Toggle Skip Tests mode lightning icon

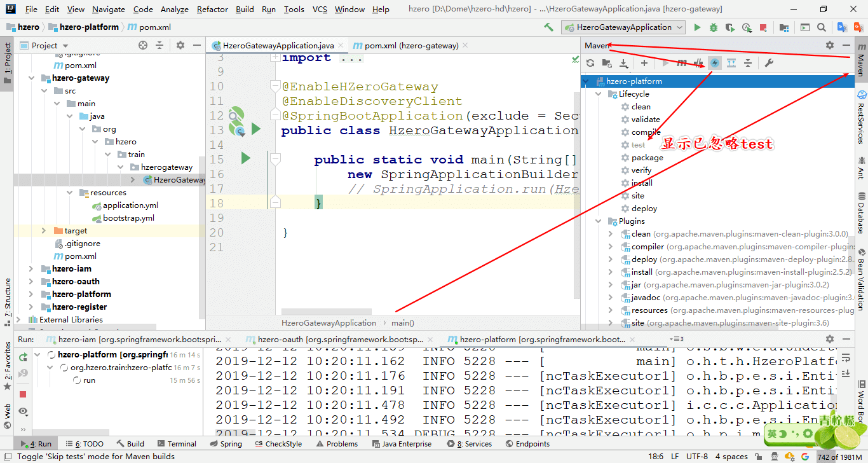click(715, 63)
